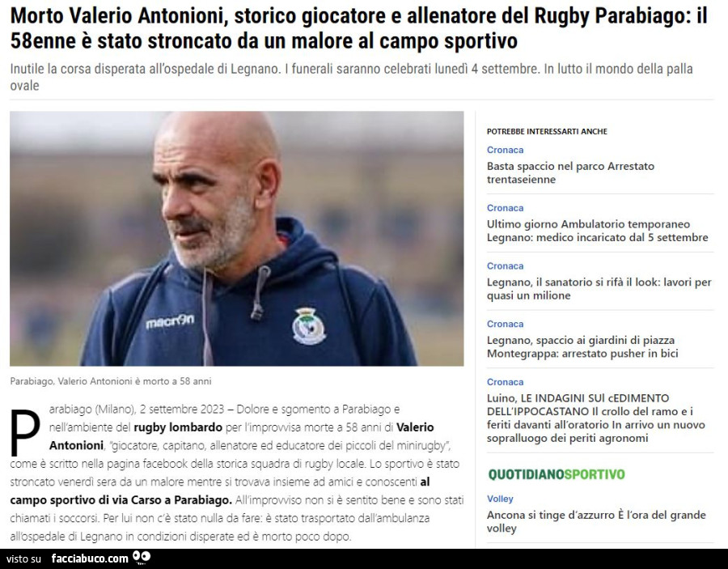Open 'Legnano, il sanatorio si rifà il look'
728x569 pixels.
click(599, 288)
